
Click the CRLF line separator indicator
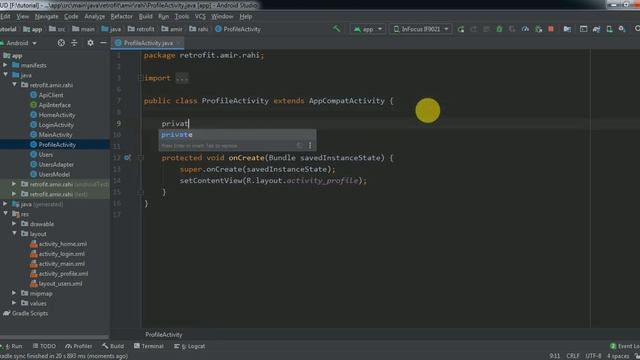tap(573, 356)
